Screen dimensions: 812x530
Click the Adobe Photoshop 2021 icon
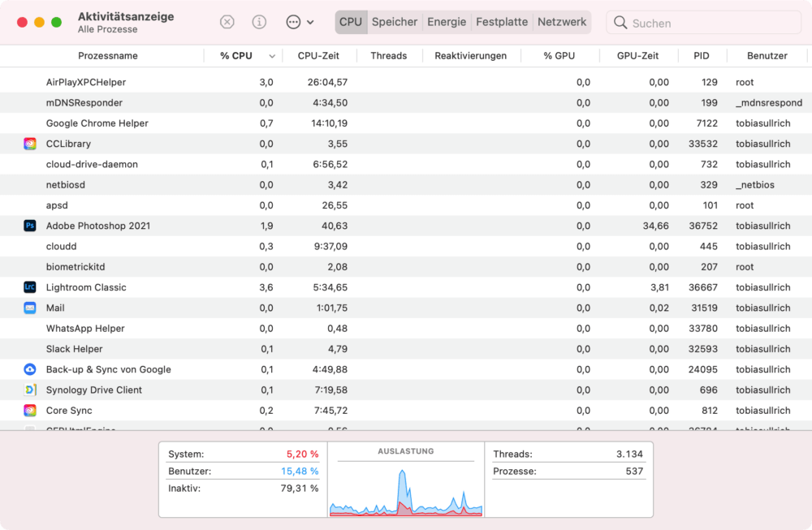[x=30, y=226]
